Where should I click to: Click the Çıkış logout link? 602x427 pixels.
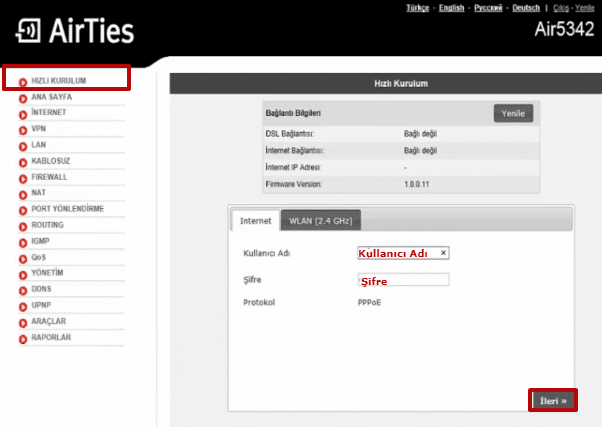561,8
